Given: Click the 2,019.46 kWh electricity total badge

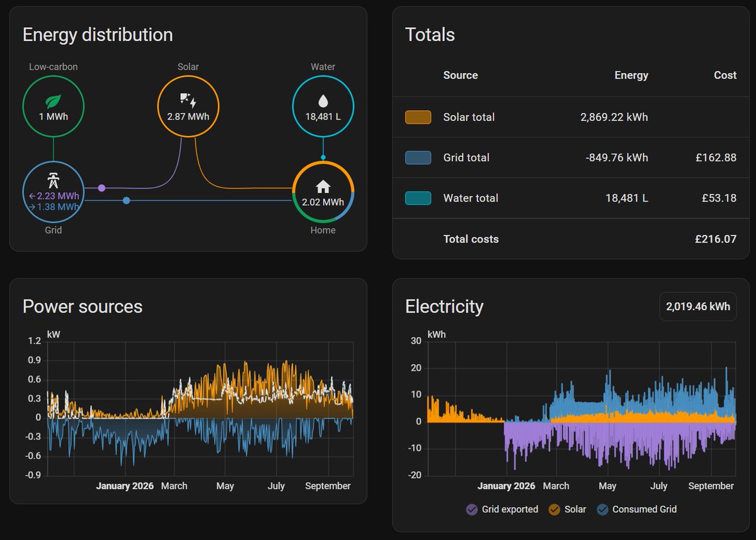Looking at the screenshot, I should [x=698, y=307].
